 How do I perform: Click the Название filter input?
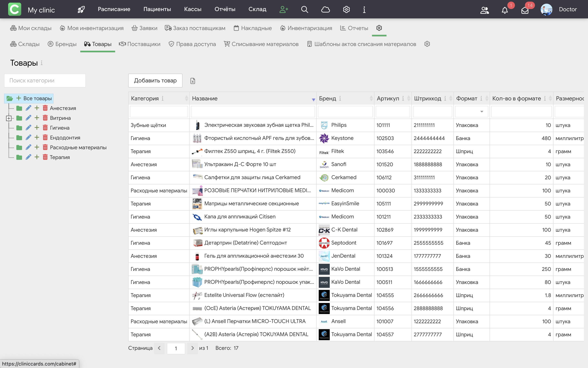253,112
